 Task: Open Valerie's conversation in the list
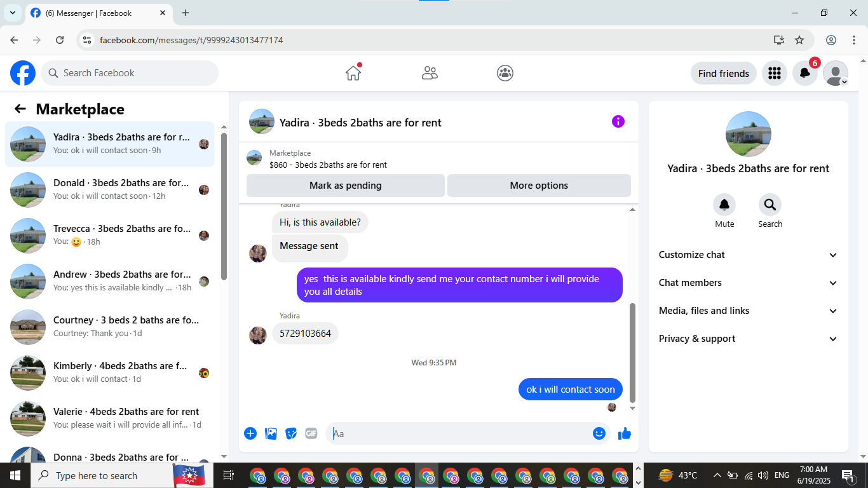pyautogui.click(x=110, y=419)
